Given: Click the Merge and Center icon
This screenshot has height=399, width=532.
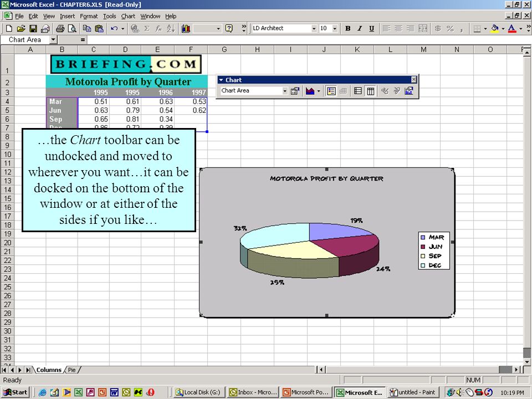Looking at the screenshot, I should pyautogui.click(x=423, y=28).
